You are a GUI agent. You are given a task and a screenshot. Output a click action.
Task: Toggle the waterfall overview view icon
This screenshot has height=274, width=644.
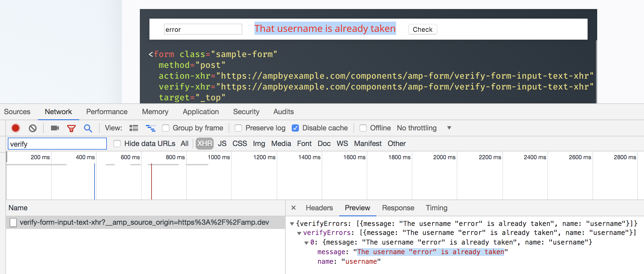pyautogui.click(x=151, y=128)
